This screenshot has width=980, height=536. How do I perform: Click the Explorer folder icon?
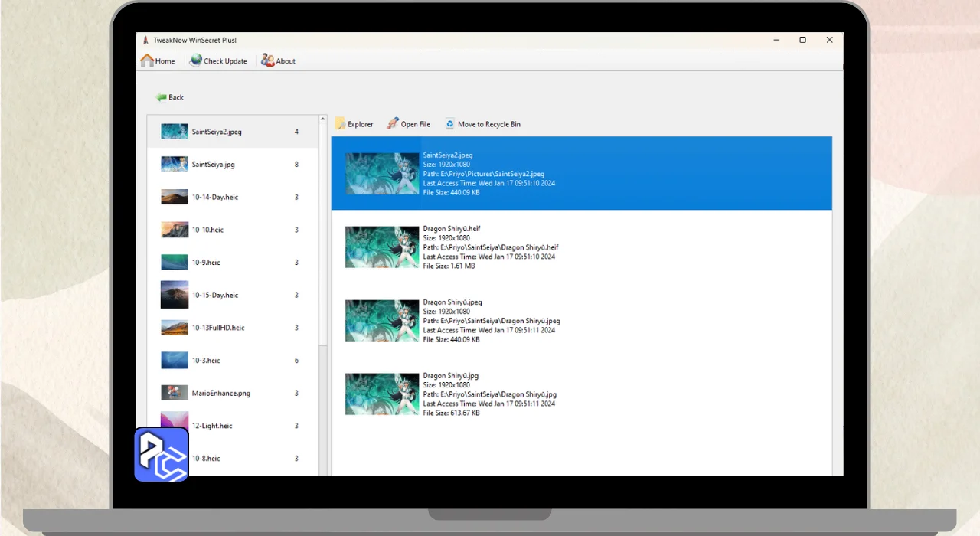click(340, 124)
